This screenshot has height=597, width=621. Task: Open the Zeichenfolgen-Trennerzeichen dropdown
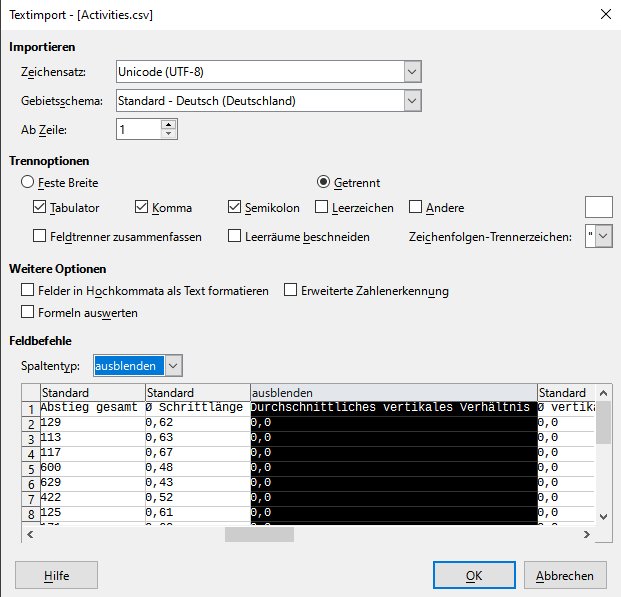(x=603, y=237)
